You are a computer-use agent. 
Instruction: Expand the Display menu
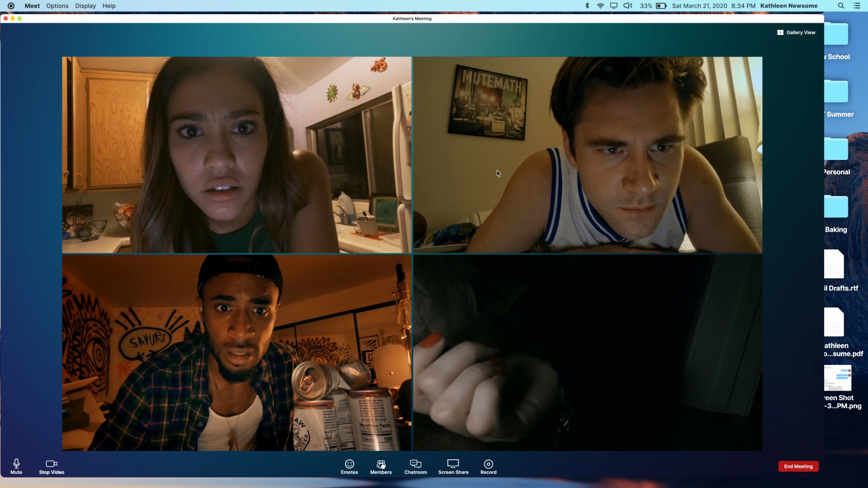pyautogui.click(x=85, y=6)
